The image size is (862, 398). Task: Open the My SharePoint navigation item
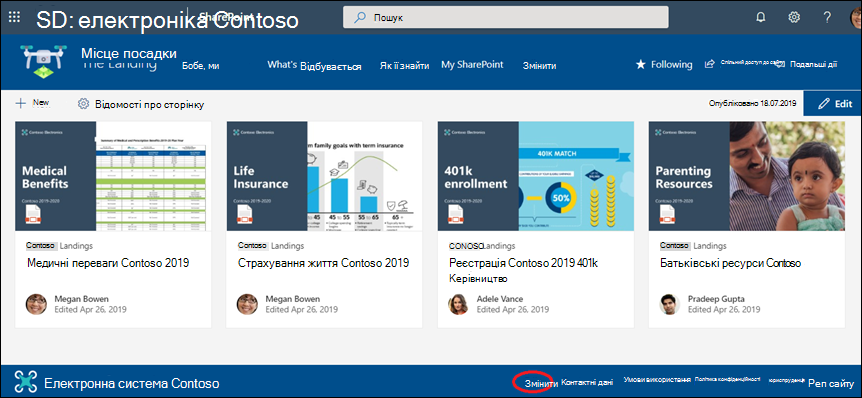tap(472, 65)
